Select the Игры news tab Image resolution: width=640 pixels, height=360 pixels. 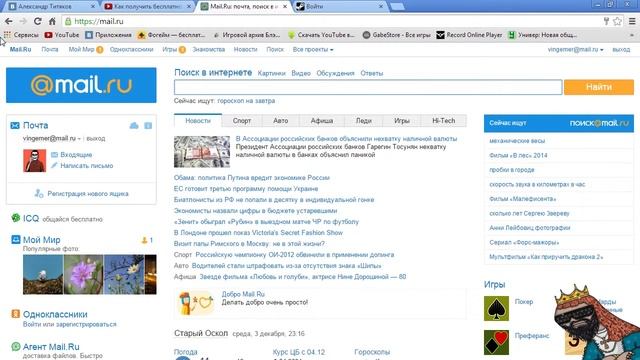tap(402, 121)
